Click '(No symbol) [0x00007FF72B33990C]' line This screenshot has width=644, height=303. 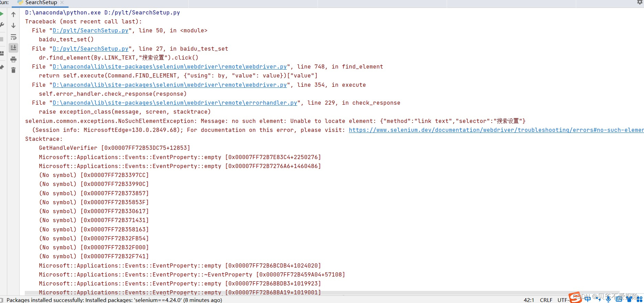point(94,184)
